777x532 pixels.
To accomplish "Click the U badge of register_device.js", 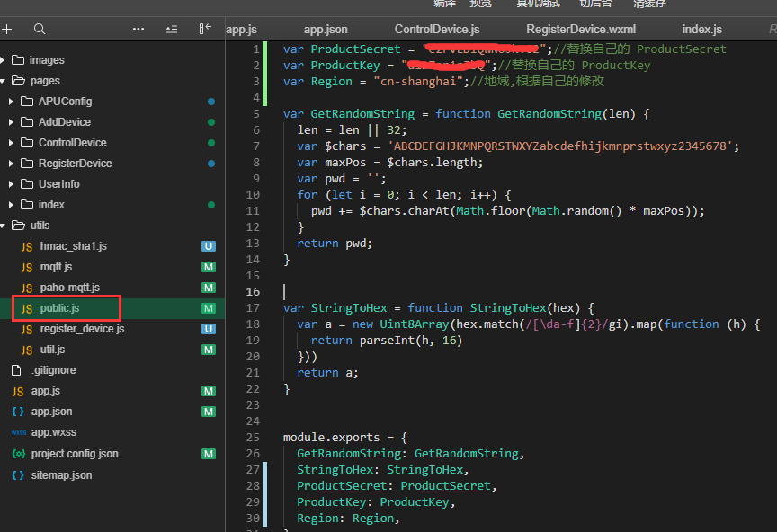I will [x=209, y=329].
